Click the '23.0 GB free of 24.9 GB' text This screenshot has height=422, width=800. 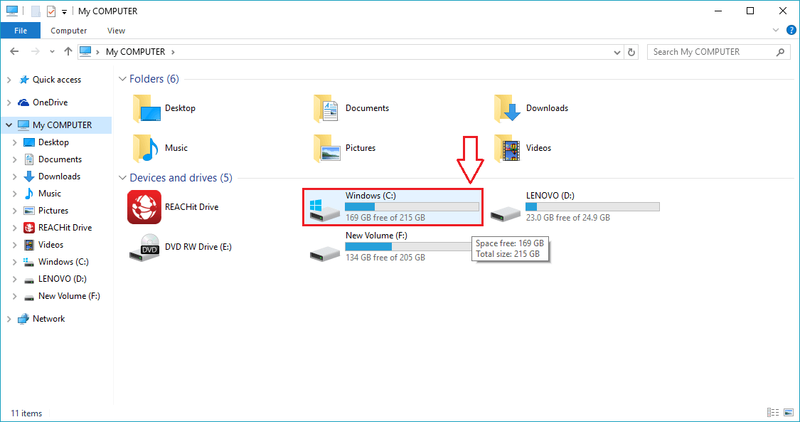click(x=568, y=218)
